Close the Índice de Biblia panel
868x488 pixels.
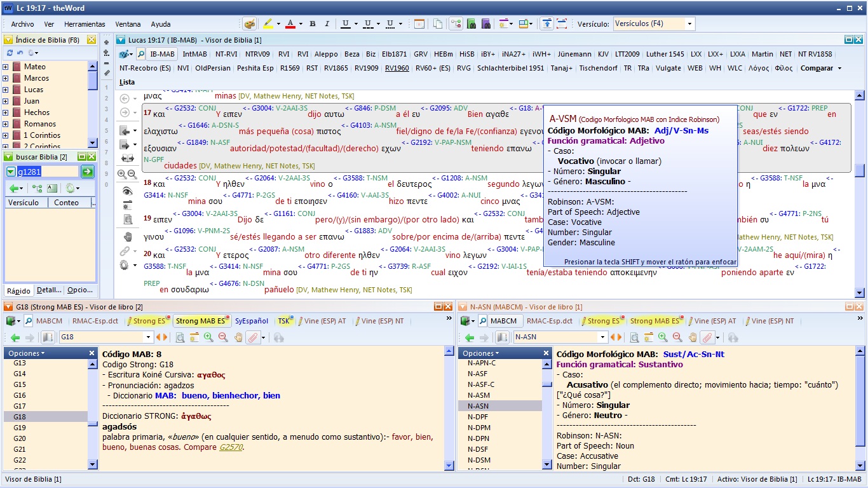tap(92, 40)
